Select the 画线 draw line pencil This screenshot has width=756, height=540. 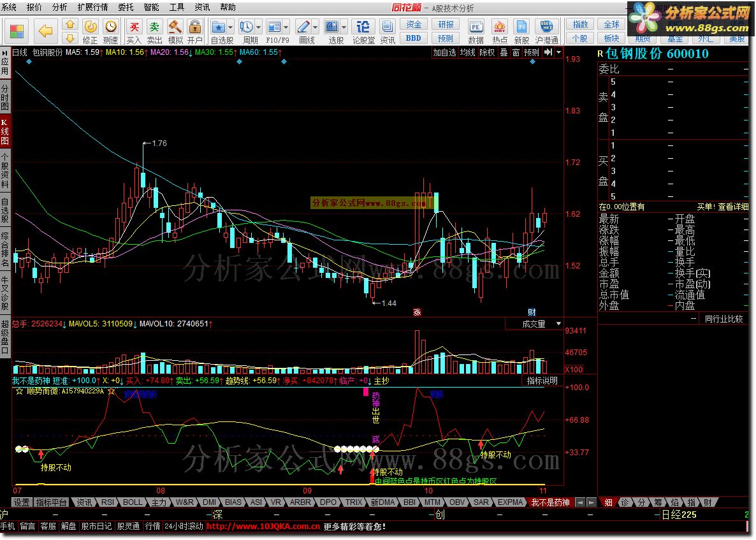point(303,27)
